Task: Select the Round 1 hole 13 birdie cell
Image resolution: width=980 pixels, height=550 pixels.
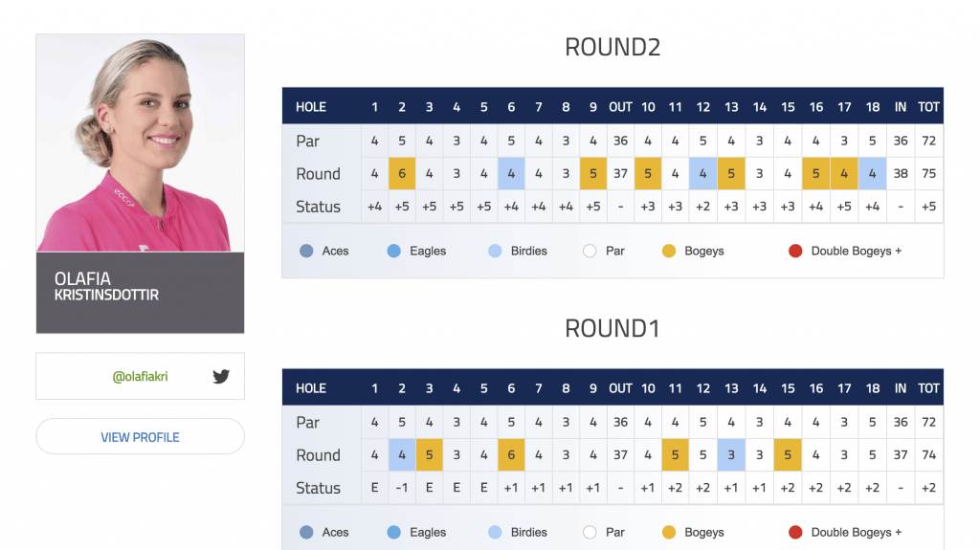Action: 731,455
